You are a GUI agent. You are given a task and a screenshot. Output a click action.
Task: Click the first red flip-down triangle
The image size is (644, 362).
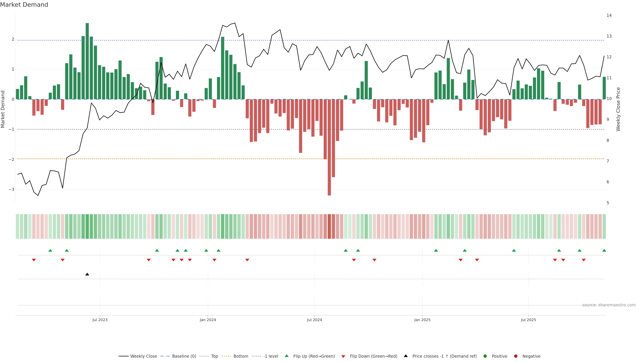(34, 260)
